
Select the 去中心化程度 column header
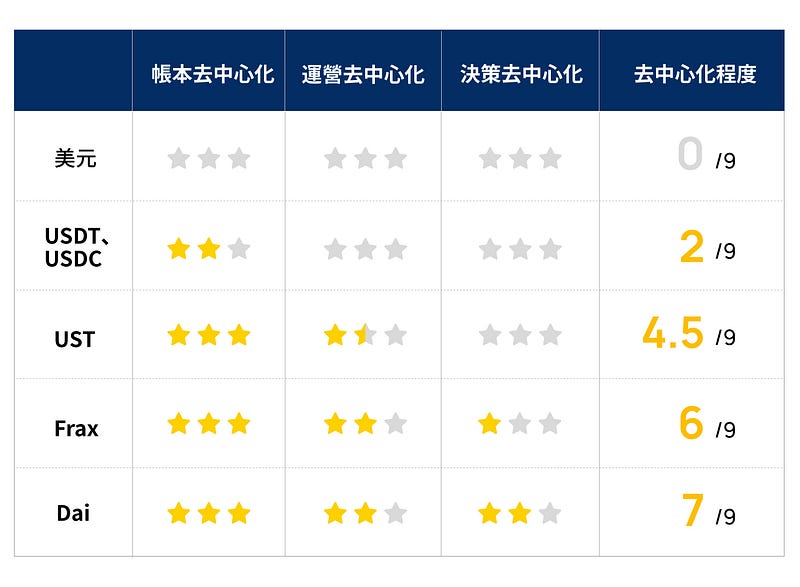point(695,74)
